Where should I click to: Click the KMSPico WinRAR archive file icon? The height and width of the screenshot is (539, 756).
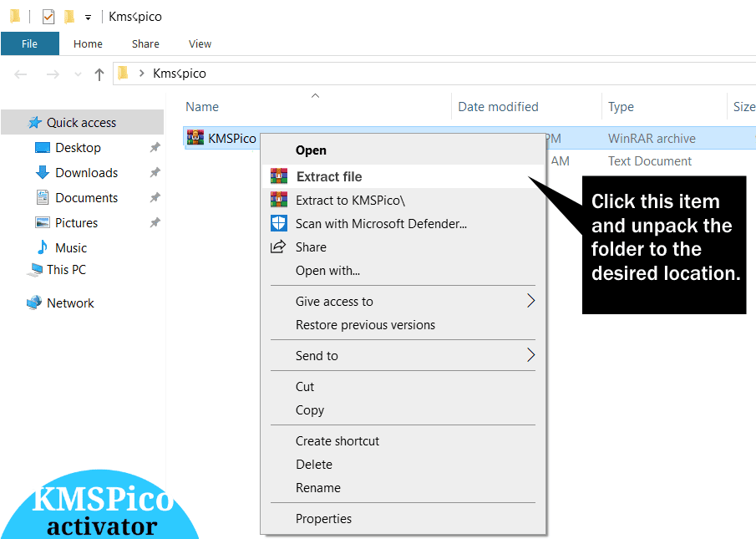[x=195, y=138]
